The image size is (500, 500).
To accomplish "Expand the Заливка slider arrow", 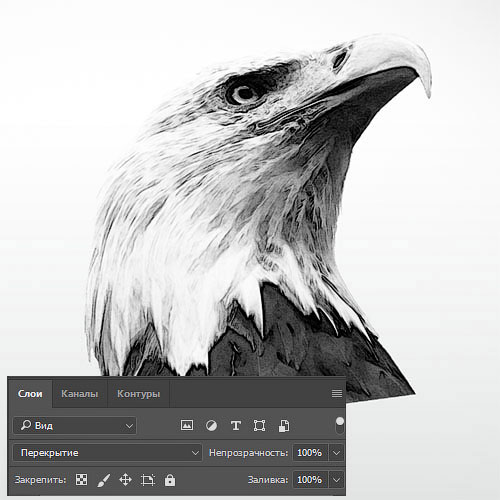I will click(337, 480).
